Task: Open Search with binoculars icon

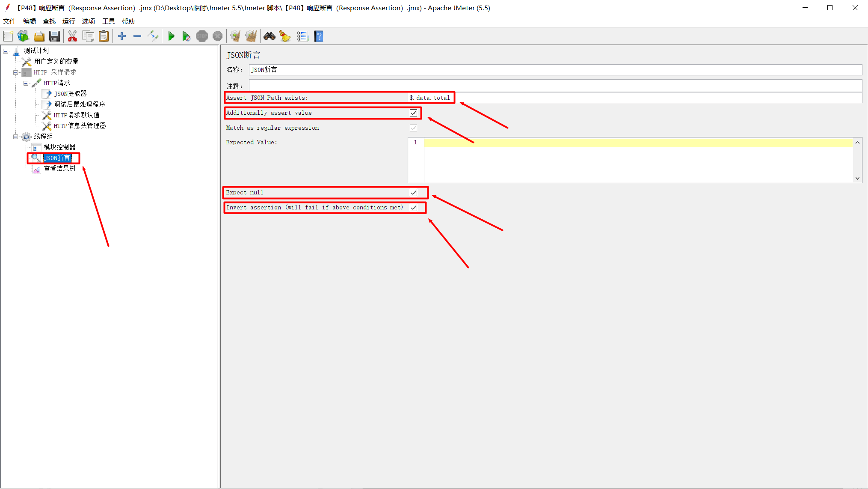Action: click(270, 36)
